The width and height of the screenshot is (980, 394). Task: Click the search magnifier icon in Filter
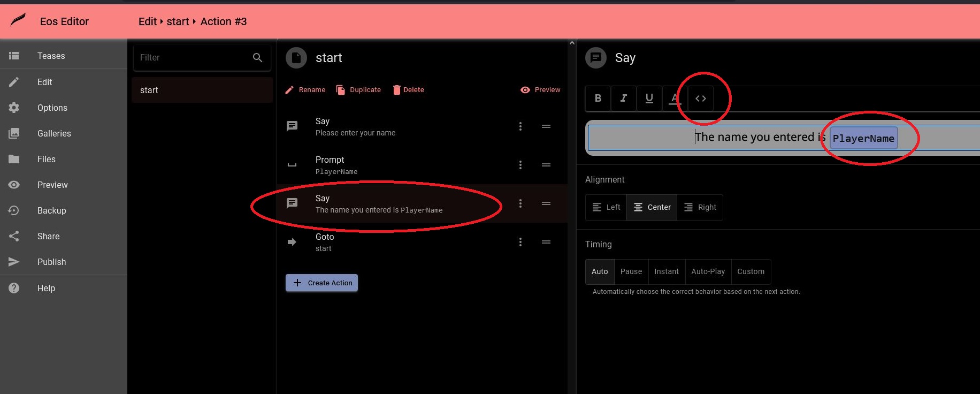click(x=257, y=57)
